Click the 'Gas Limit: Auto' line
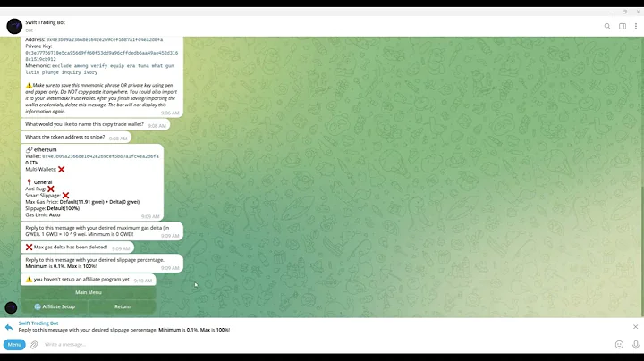This screenshot has width=644, height=361. [43, 215]
